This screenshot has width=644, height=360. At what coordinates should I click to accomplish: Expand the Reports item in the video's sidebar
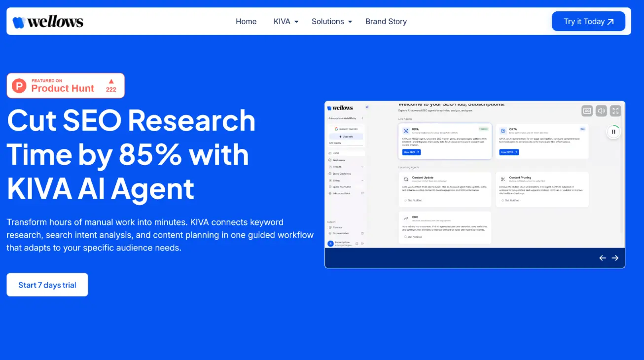pos(346,167)
